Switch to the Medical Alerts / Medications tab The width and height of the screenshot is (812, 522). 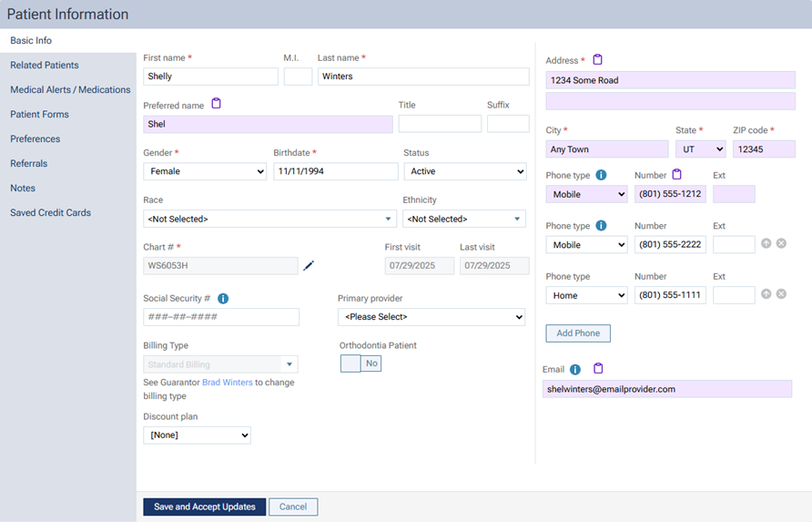70,90
